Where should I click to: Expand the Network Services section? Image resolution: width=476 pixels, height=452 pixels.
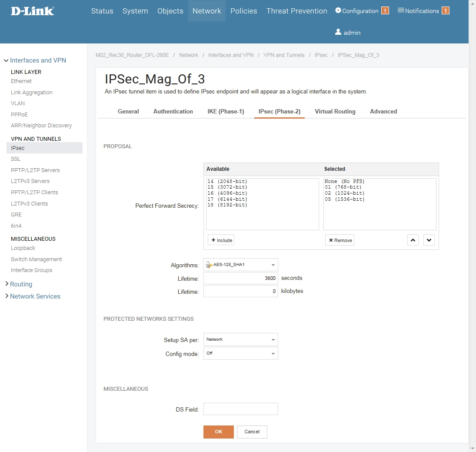pos(35,296)
